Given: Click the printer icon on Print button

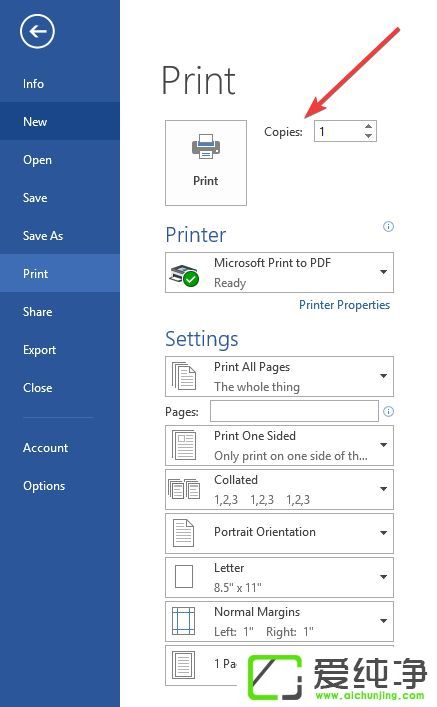Looking at the screenshot, I should point(206,146).
